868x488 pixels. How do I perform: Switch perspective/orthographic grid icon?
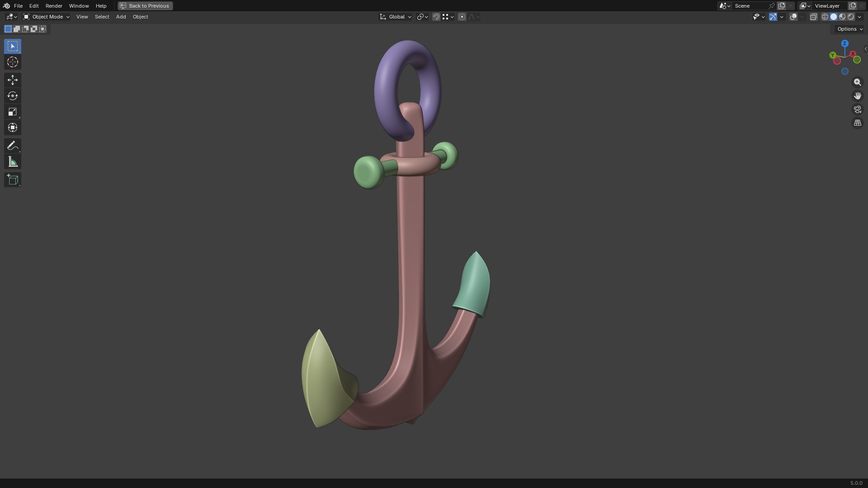point(857,123)
